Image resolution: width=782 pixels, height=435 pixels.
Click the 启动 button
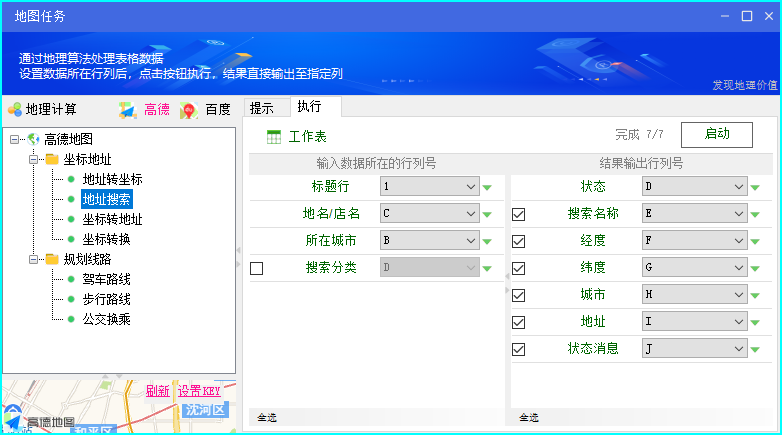tap(717, 135)
